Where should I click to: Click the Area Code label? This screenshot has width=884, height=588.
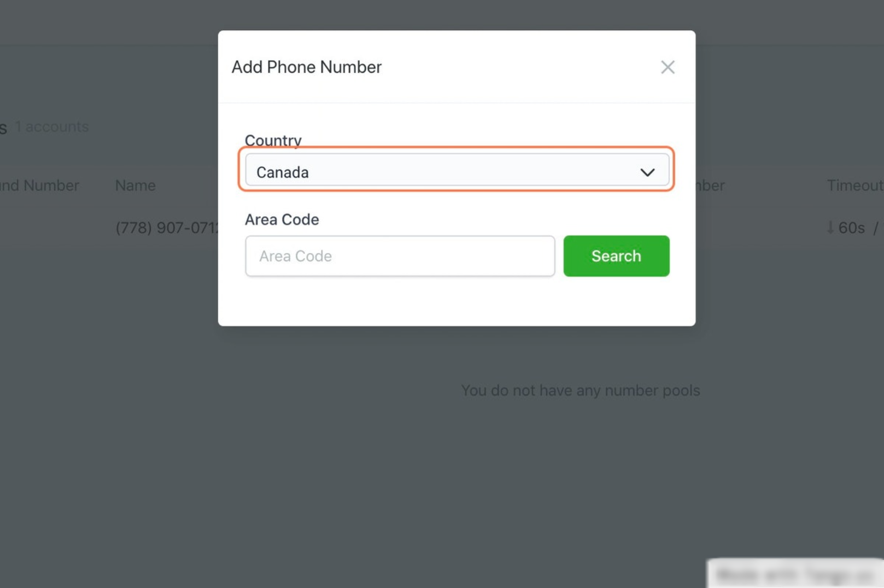(x=282, y=220)
